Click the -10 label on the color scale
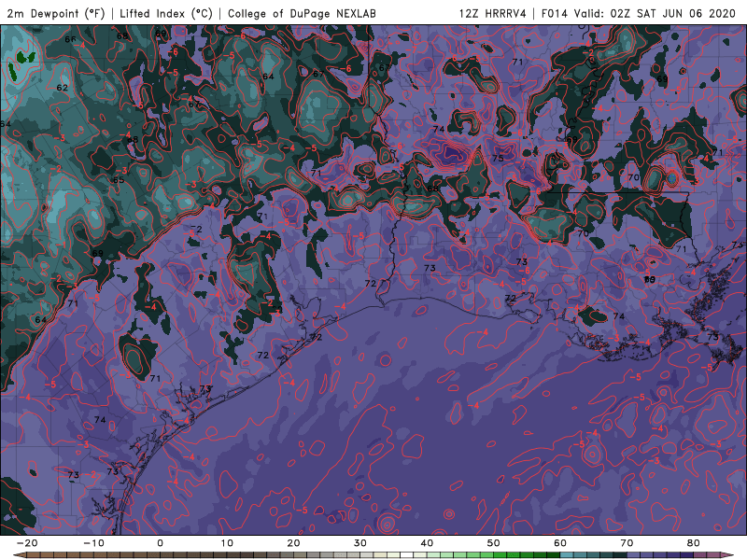 93,543
